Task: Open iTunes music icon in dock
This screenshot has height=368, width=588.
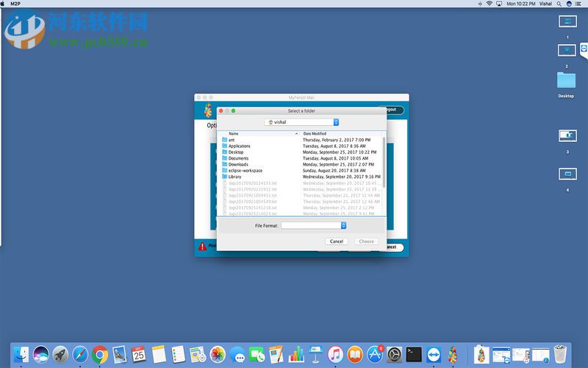Action: coord(335,355)
